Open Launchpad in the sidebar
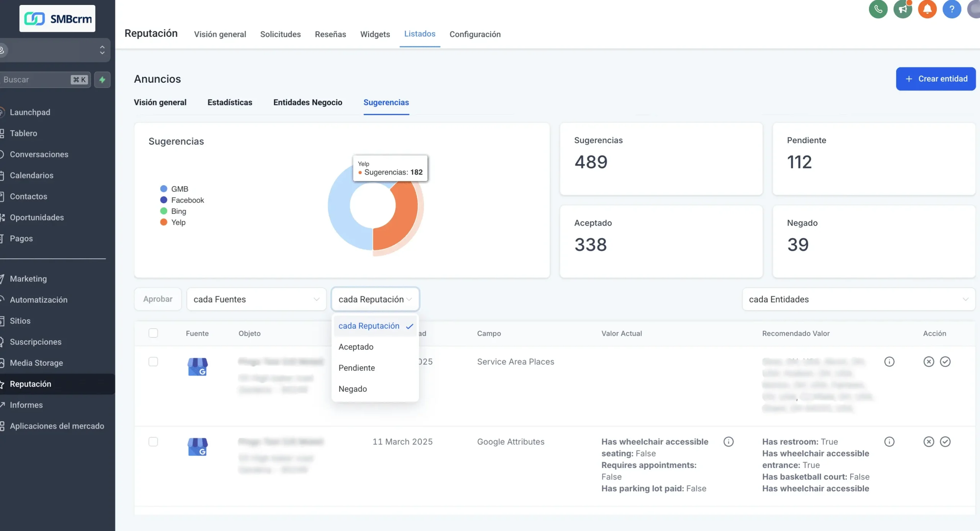This screenshot has width=980, height=531. click(30, 112)
